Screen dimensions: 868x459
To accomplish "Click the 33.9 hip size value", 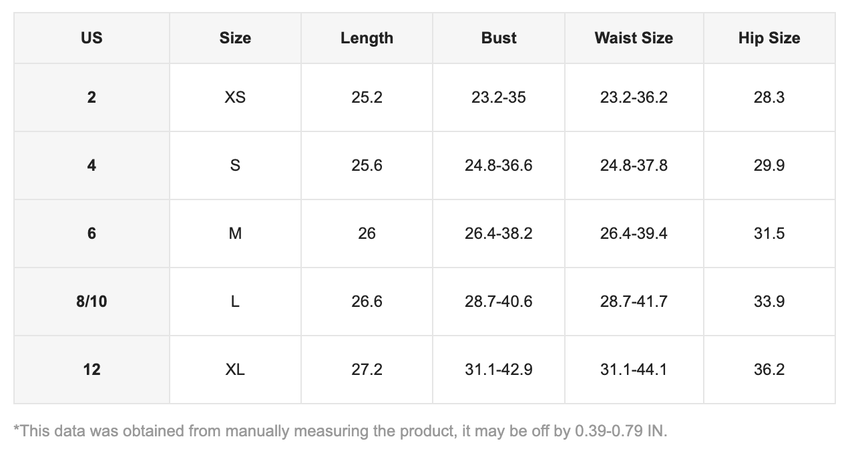I will pyautogui.click(x=769, y=302).
